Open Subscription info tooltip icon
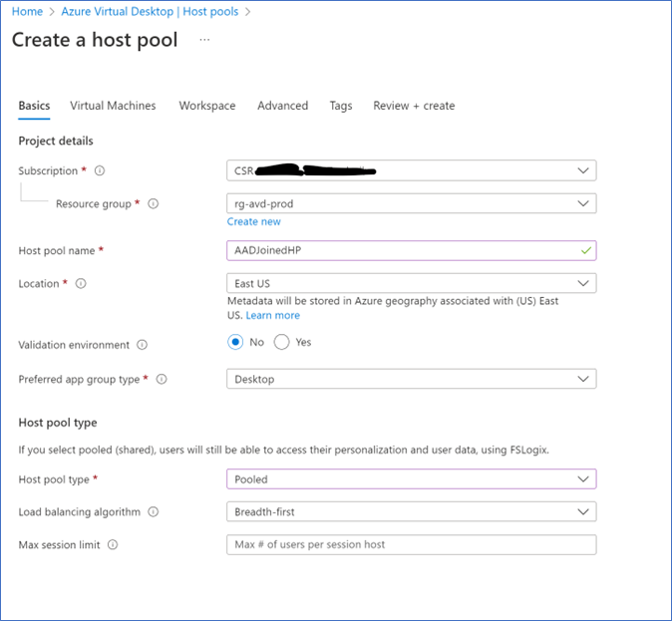672x621 pixels. pos(100,170)
